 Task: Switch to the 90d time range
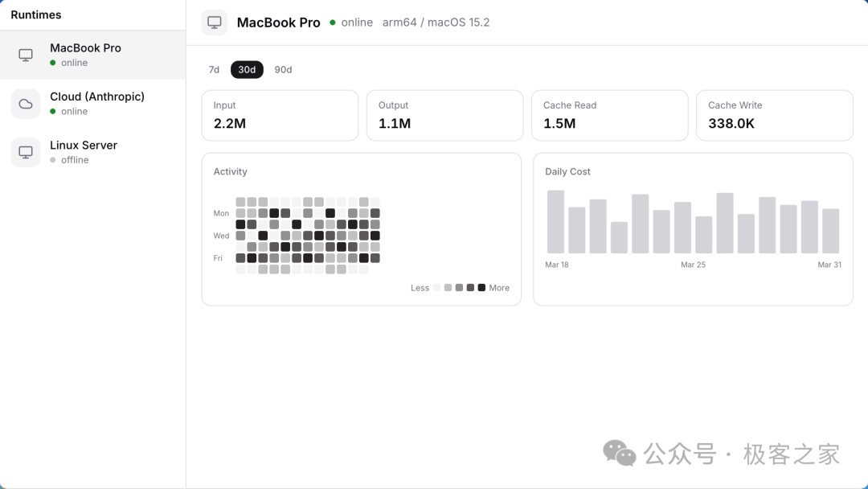point(283,70)
